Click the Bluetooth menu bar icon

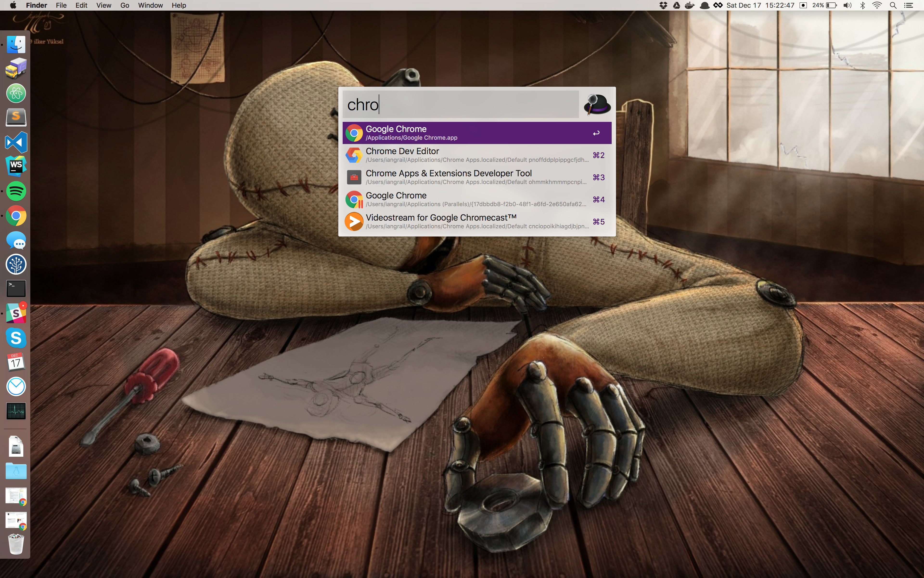pos(863,5)
